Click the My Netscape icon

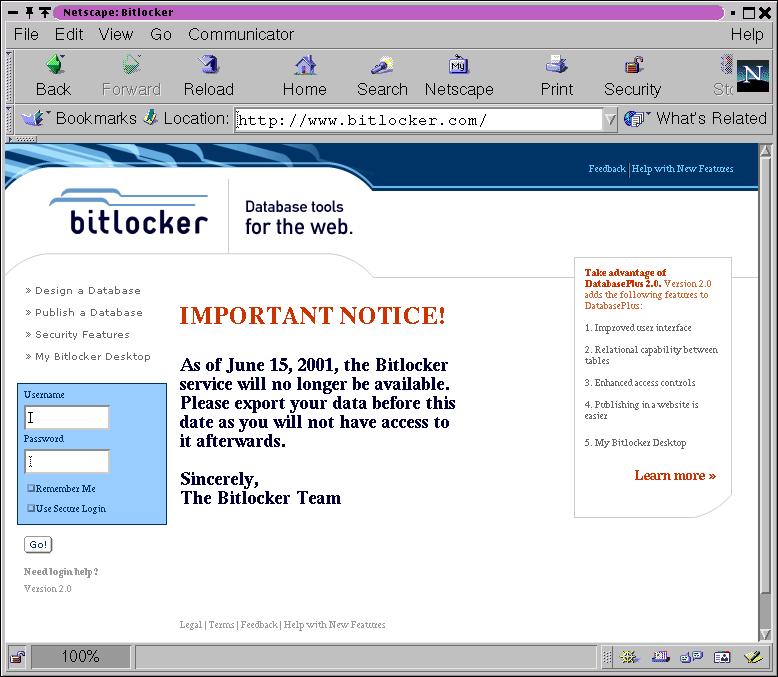tap(459, 65)
